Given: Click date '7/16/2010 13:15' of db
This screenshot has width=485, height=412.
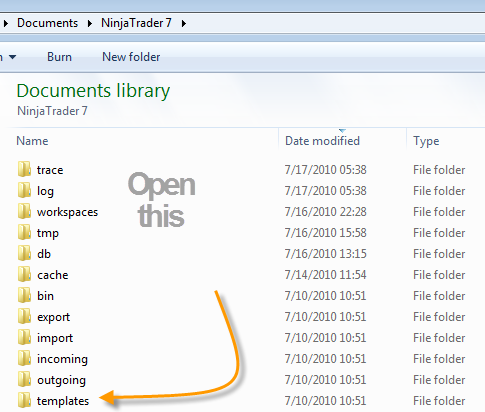Looking at the screenshot, I should [x=326, y=254].
